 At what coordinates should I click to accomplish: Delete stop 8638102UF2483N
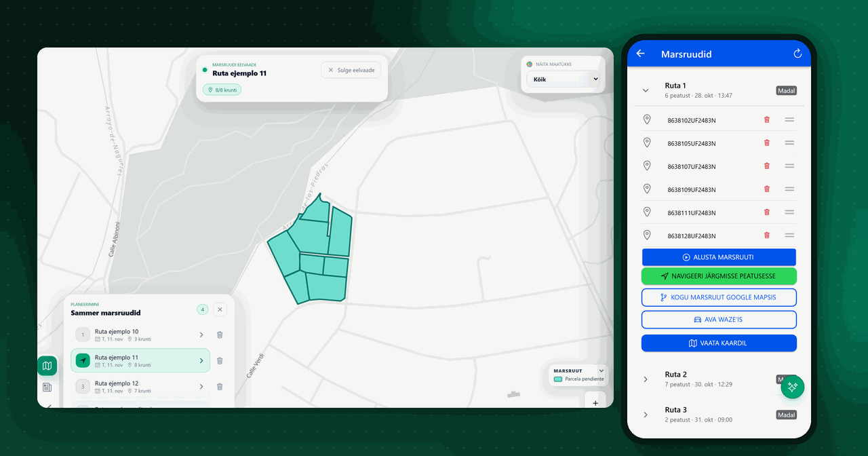point(767,119)
